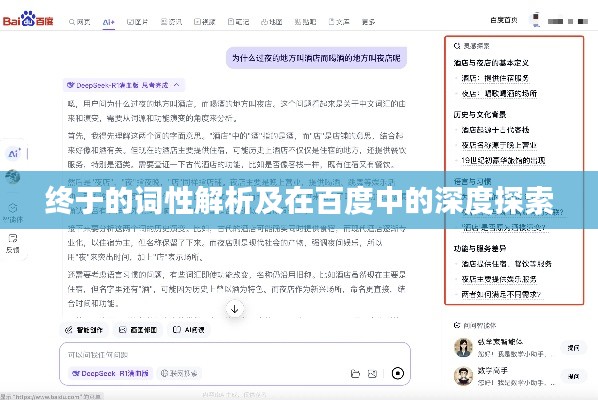
Task: Click the question input field
Action: coord(235,355)
